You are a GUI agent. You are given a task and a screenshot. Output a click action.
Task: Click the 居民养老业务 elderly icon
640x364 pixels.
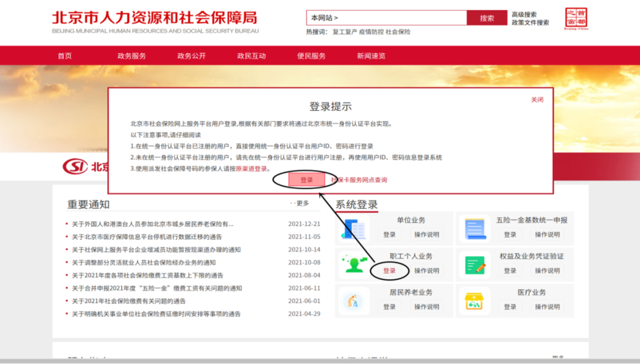pyautogui.click(x=353, y=301)
